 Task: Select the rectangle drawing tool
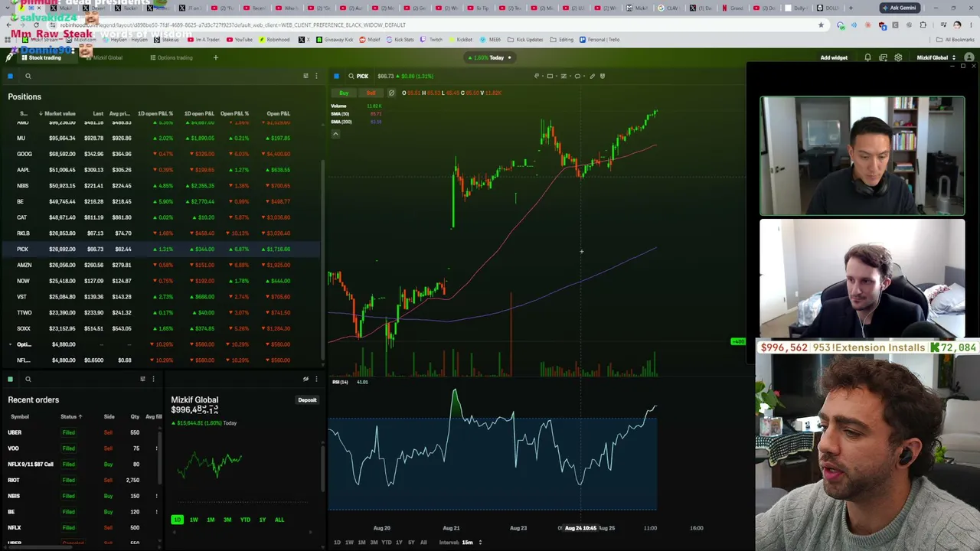pos(550,76)
